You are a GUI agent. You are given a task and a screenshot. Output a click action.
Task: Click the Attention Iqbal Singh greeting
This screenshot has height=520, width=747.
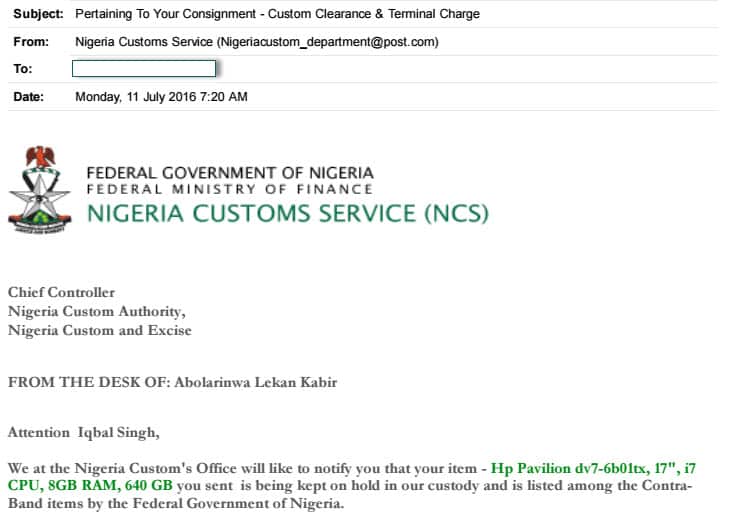[83, 433]
